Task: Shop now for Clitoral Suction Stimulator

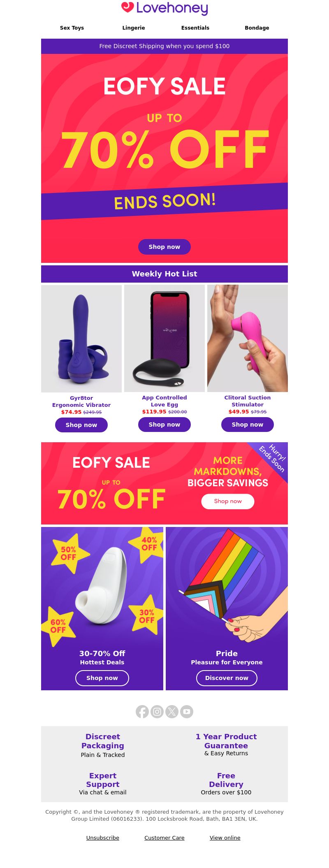Action: click(x=248, y=425)
